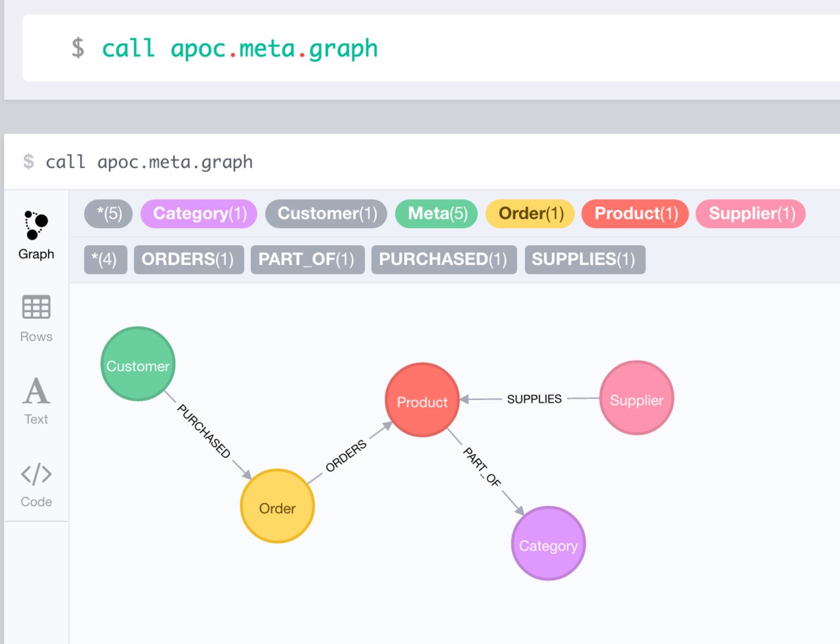Select the *(5) node label pill
The width and height of the screenshot is (840, 644).
tap(108, 213)
